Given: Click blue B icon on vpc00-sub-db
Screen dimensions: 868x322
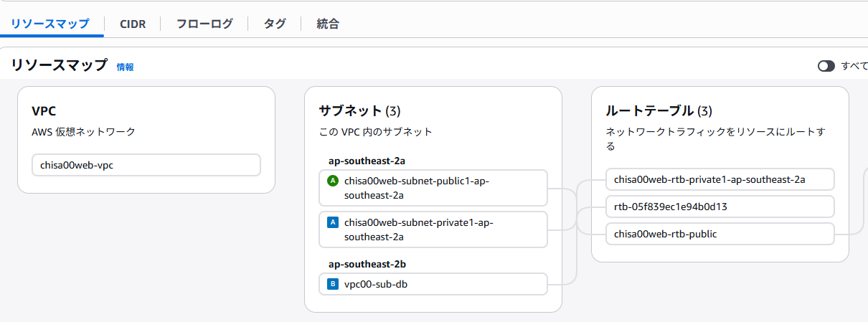Looking at the screenshot, I should pyautogui.click(x=332, y=284).
